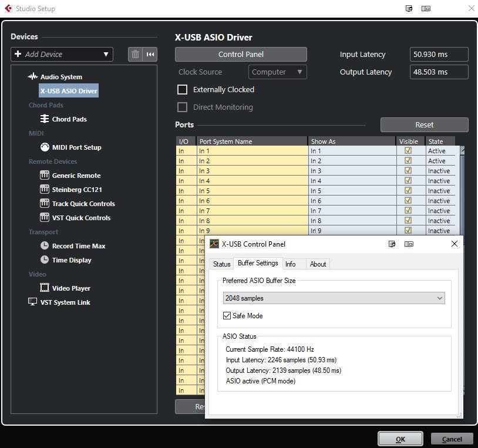Click the Visible column header
The height and width of the screenshot is (448, 478).
[x=410, y=142]
